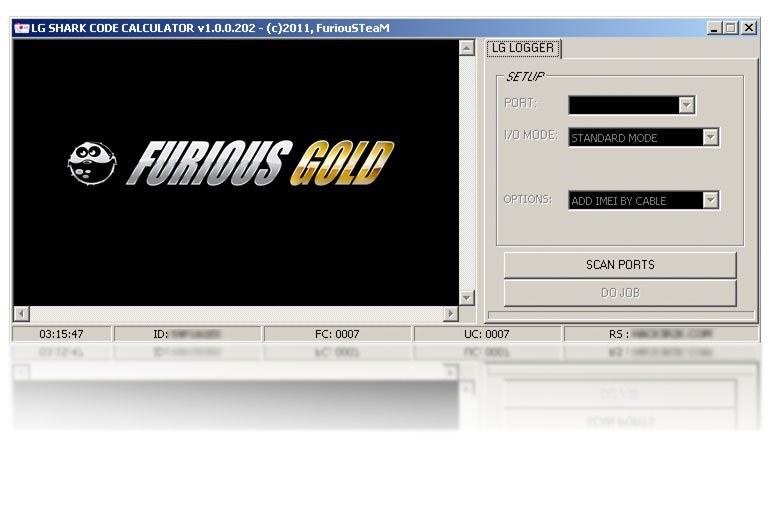Click the progress bar below DO JOB
Viewport: 770px width, 518px height.
point(620,316)
